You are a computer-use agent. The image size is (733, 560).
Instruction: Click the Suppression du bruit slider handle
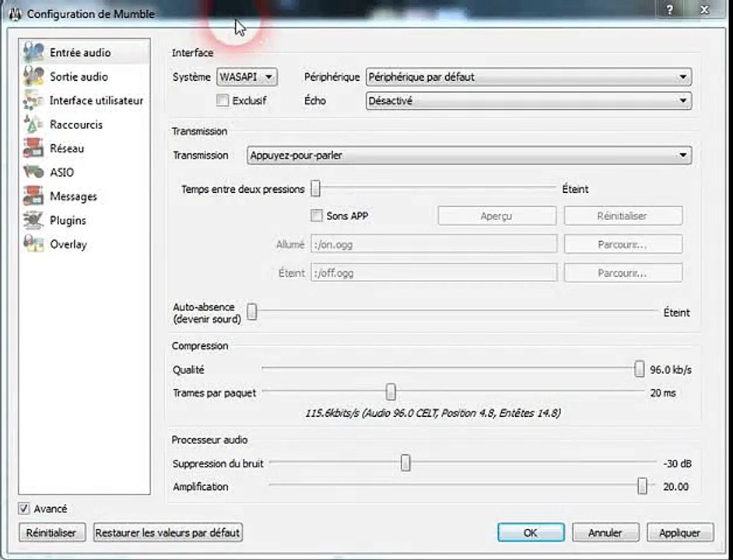click(x=405, y=463)
